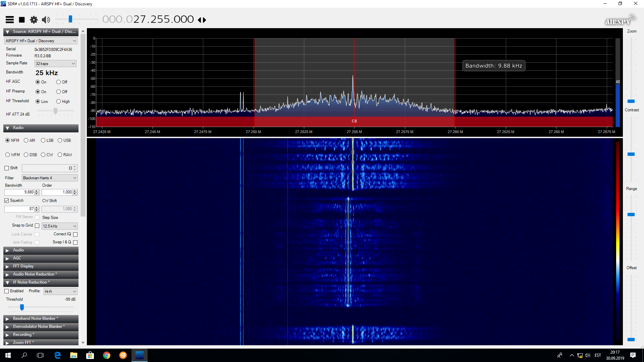Adjust the IF Noise Reduction Threshold slider
644x362 pixels.
coord(22,307)
